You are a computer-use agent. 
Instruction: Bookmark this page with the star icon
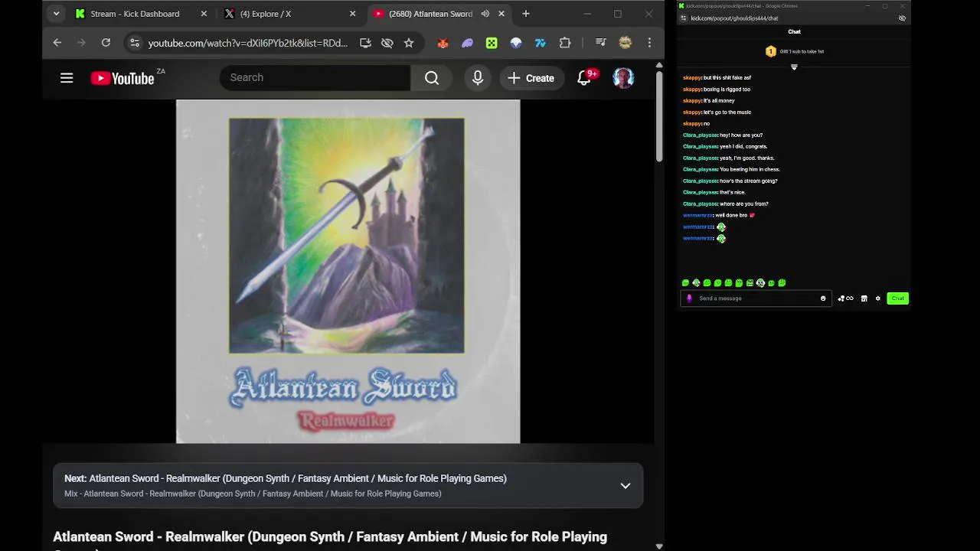[409, 43]
